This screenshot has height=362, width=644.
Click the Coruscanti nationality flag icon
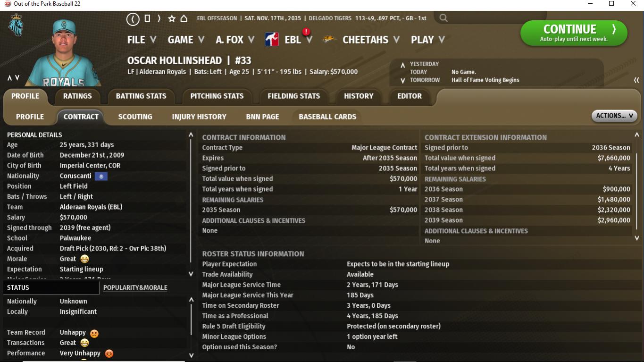click(101, 176)
